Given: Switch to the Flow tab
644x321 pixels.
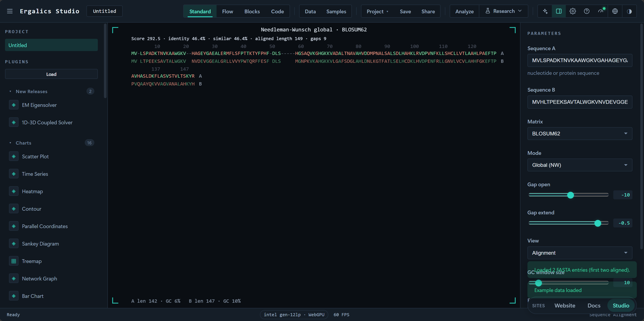Looking at the screenshot, I should tap(227, 12).
